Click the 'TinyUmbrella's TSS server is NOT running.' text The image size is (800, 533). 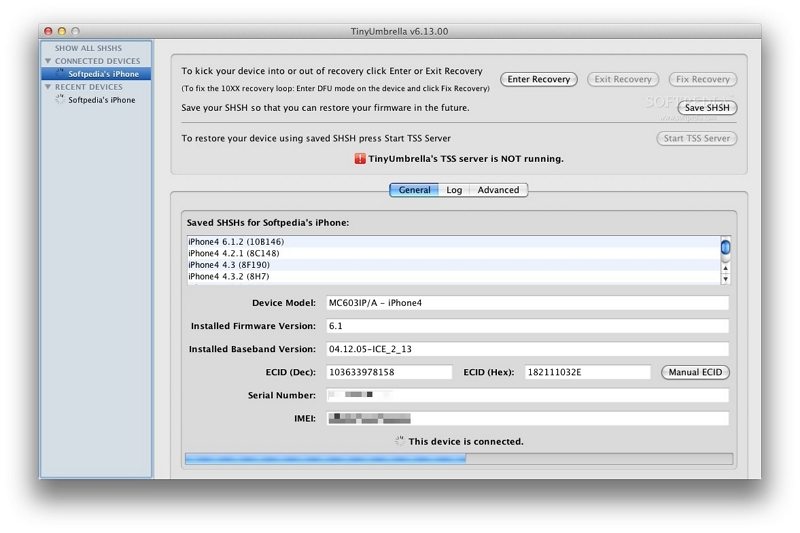click(466, 159)
